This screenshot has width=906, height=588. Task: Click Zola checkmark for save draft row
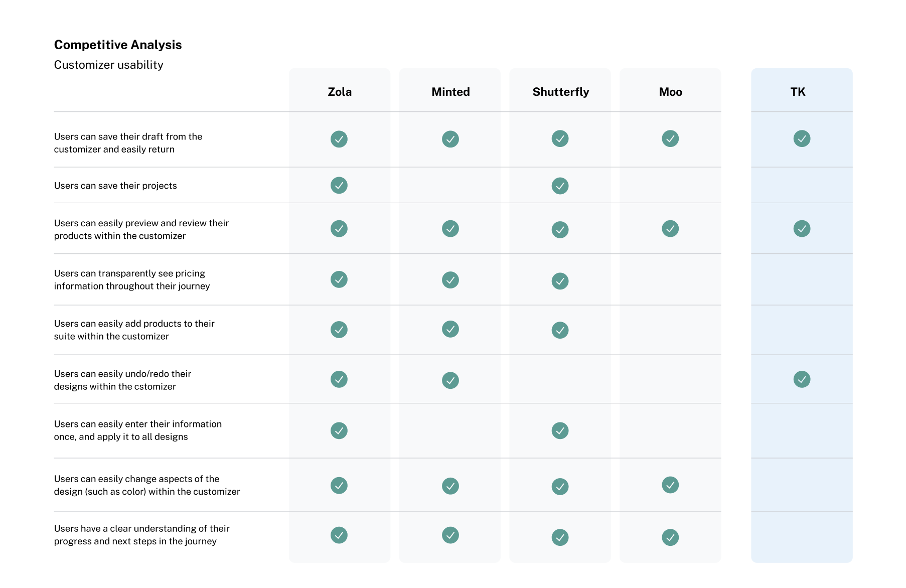tap(339, 139)
